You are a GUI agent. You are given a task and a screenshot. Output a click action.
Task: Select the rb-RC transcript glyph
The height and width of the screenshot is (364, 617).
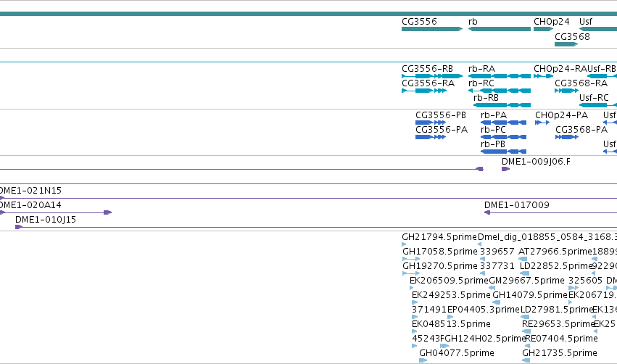(500, 91)
